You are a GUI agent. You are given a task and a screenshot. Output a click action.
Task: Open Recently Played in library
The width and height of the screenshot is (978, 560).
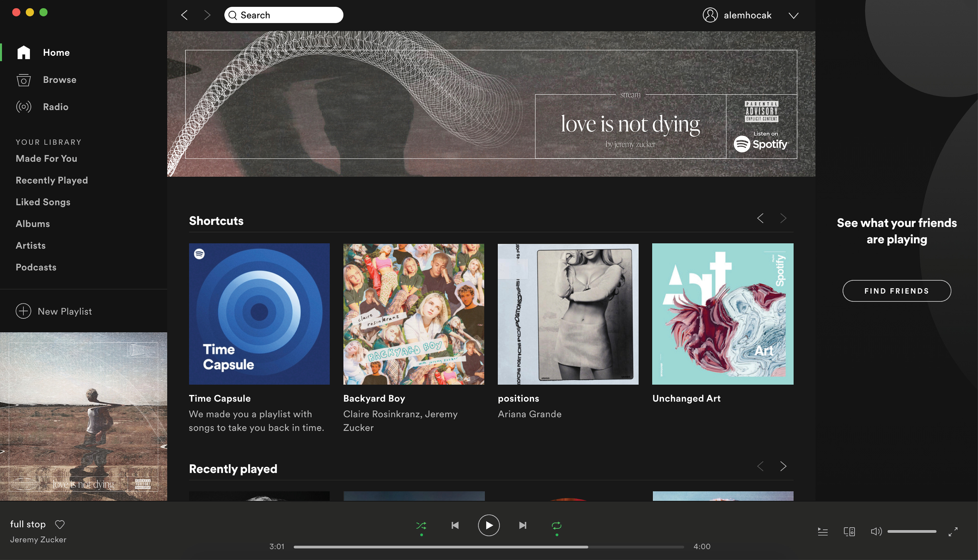(x=51, y=180)
